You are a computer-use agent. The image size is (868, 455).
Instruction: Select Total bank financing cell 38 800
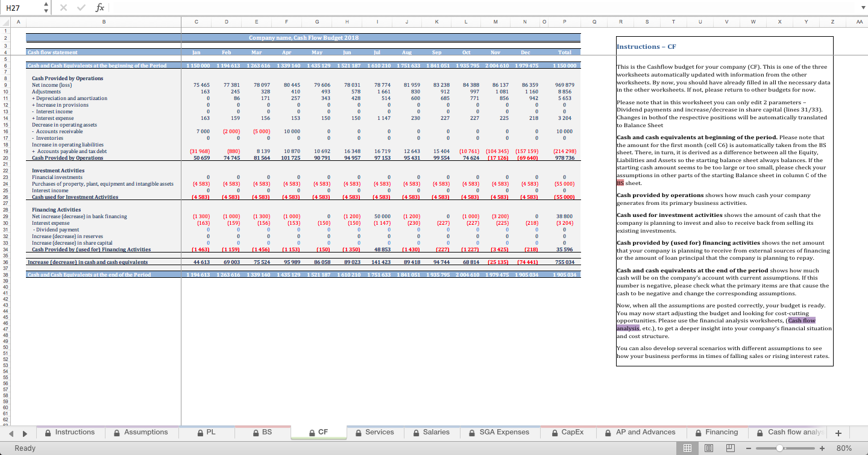564,216
